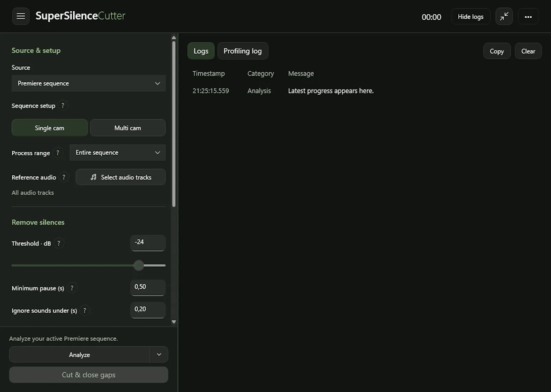The height and width of the screenshot is (392, 551).
Task: Click the 21:25:15.559 timestamp entry
Action: pyautogui.click(x=211, y=91)
